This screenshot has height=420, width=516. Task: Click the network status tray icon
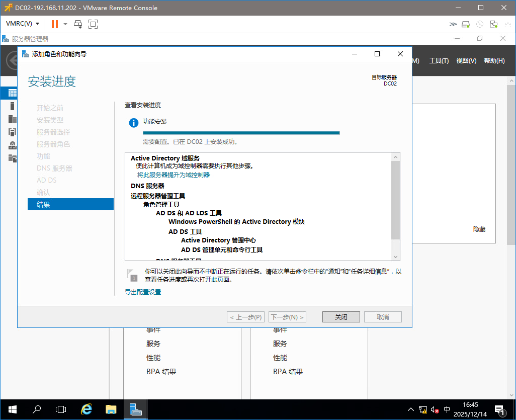[x=423, y=409]
